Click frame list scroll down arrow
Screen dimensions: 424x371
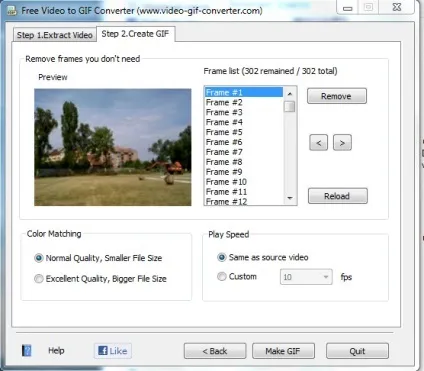pos(290,198)
